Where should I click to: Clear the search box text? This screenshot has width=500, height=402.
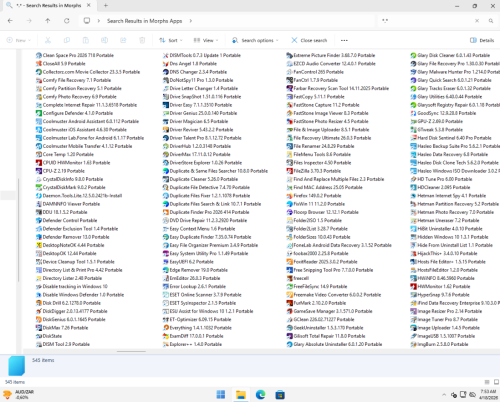tap(477, 21)
